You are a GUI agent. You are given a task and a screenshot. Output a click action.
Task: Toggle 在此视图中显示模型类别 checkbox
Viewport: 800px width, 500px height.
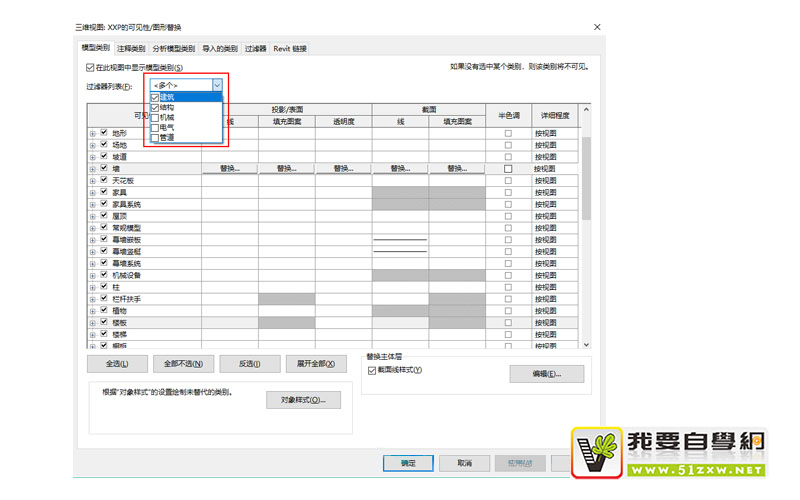(x=90, y=68)
